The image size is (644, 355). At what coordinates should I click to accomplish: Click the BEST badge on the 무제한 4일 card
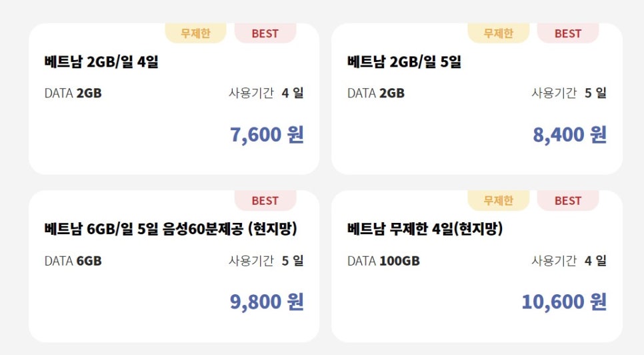pos(568,200)
